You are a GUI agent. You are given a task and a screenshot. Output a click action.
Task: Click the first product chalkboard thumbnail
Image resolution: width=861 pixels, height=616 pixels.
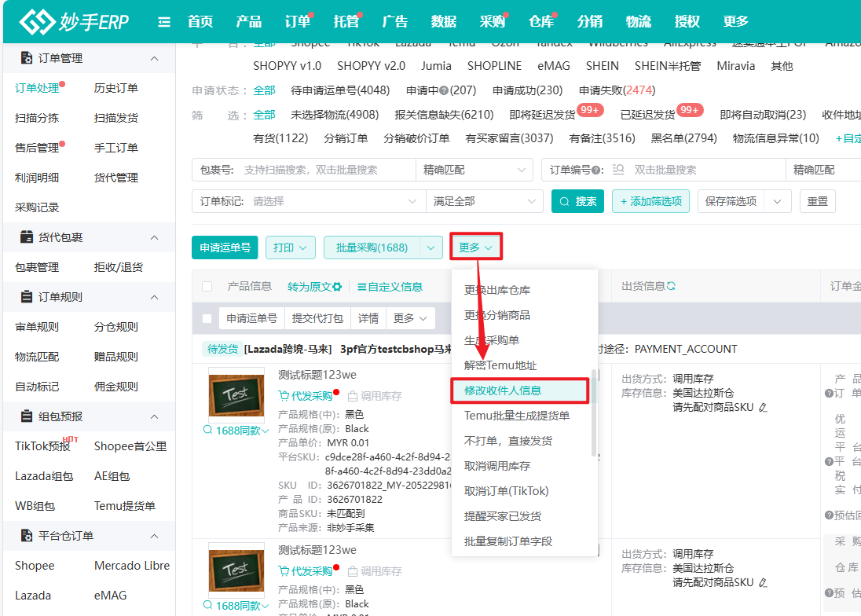[236, 396]
